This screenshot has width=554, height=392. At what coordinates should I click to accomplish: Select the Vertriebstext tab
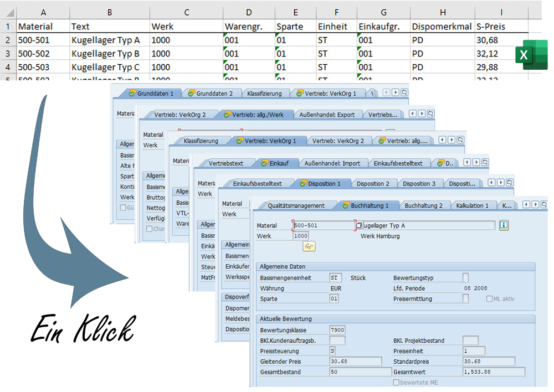point(226,163)
